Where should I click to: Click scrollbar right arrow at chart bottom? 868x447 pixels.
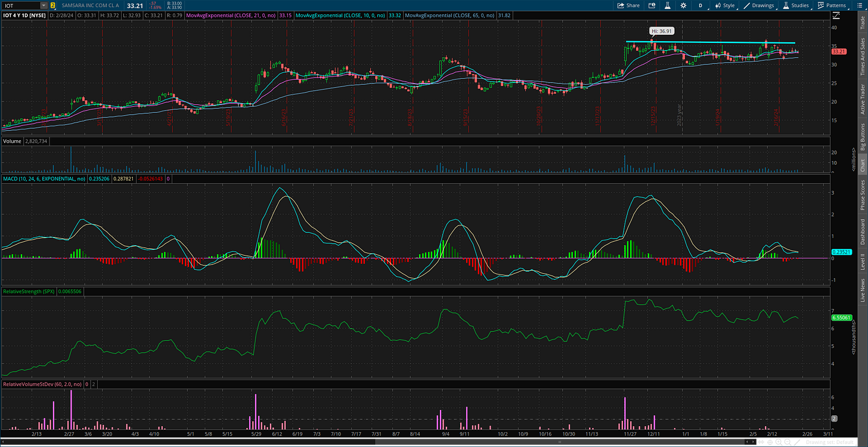tap(753, 442)
